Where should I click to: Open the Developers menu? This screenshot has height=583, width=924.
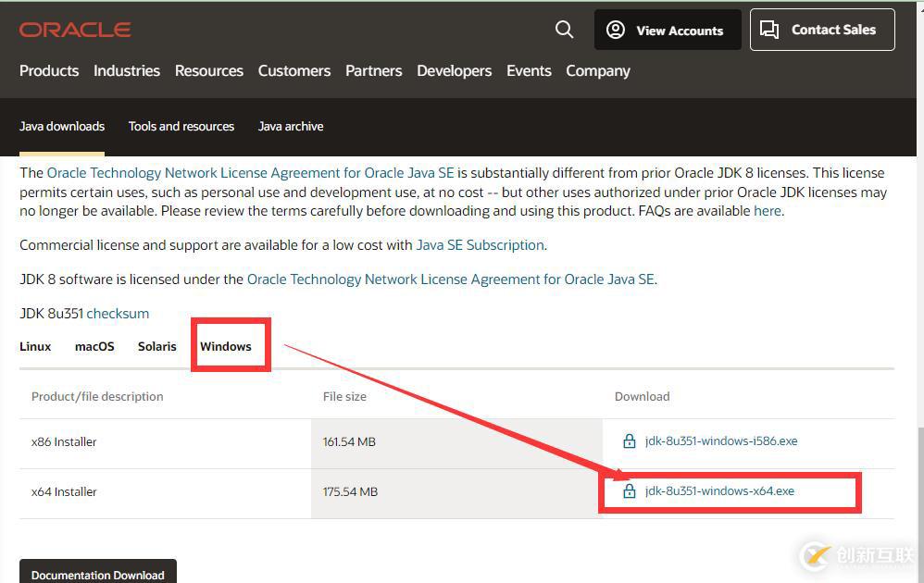[x=455, y=70]
